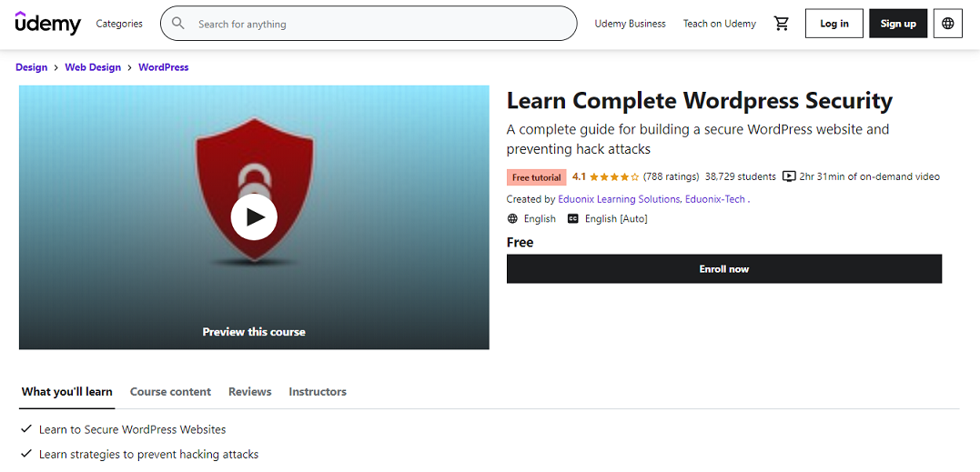This screenshot has height=472, width=980.
Task: Click the 38,729 students text
Action: point(740,176)
